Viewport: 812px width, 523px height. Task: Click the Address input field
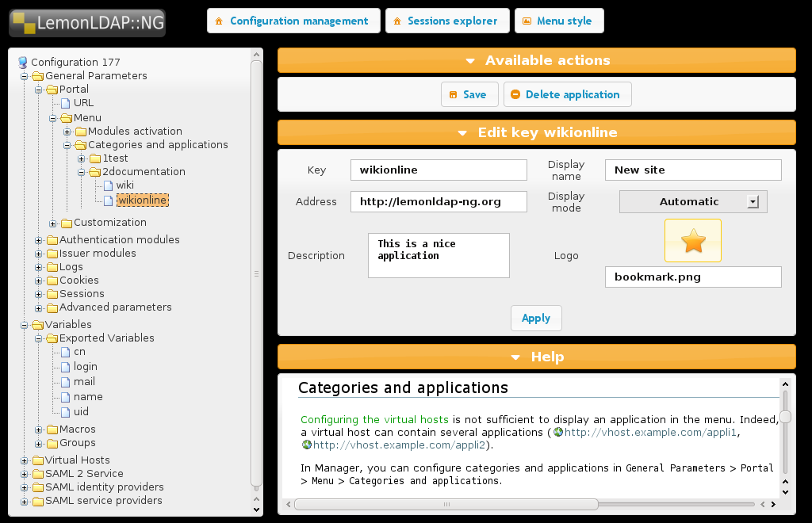click(x=439, y=202)
